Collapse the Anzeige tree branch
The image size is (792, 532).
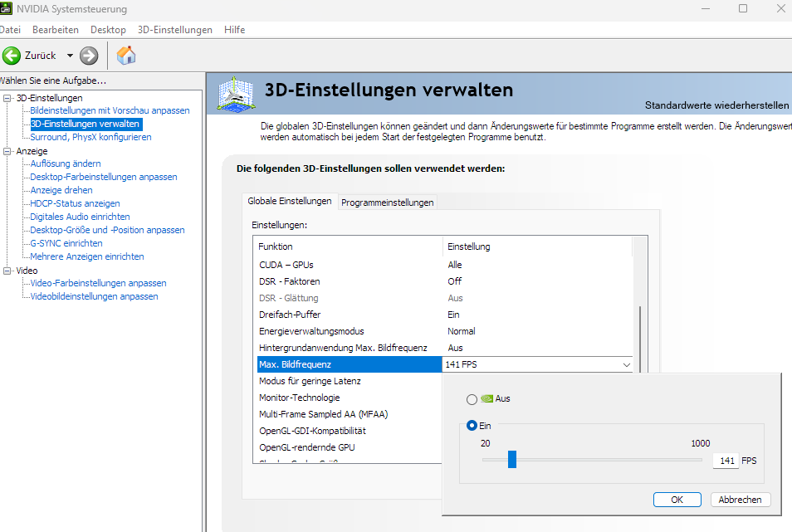6,150
